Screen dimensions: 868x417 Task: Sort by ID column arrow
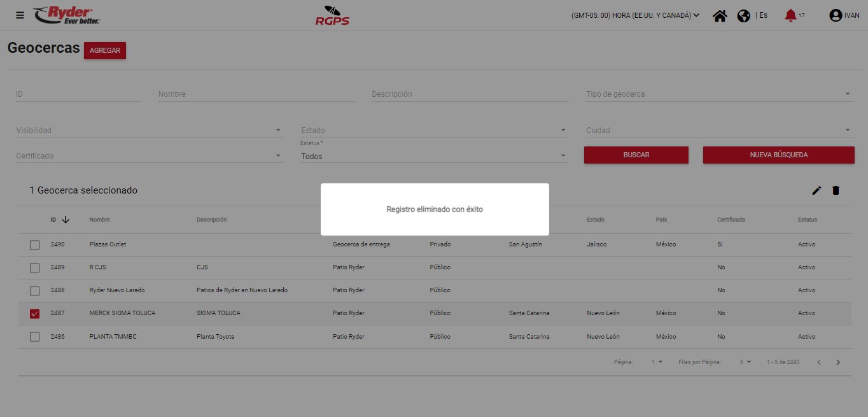pos(65,220)
